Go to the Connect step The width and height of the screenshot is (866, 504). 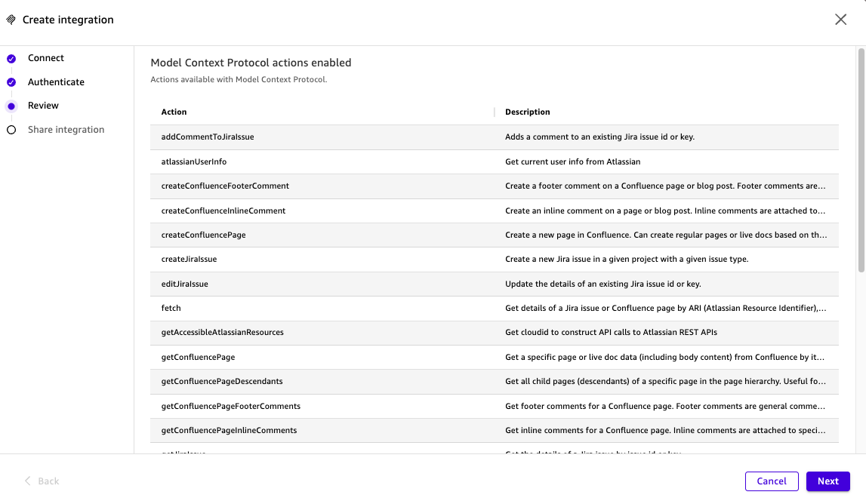click(x=46, y=58)
